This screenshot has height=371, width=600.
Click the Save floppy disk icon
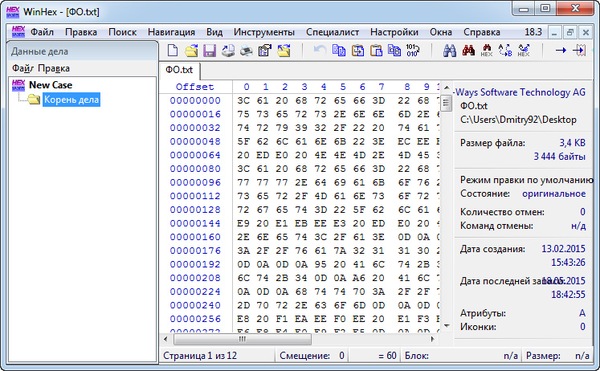[209, 50]
